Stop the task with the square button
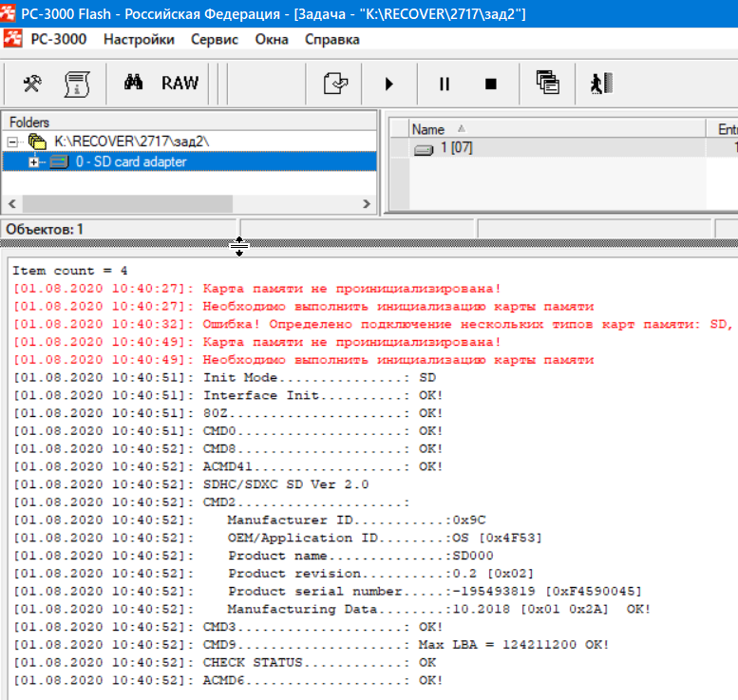 tap(491, 85)
